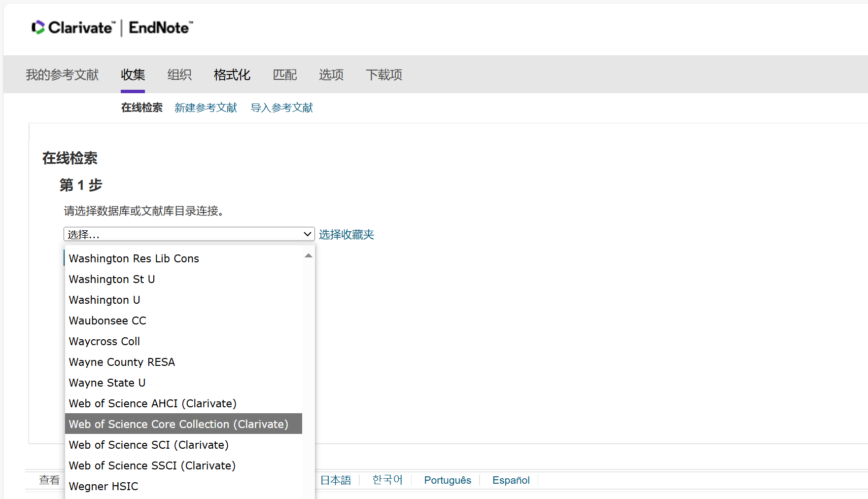This screenshot has width=868, height=499.
Task: Choose Web of Science Core Collection (Clarivate)
Action: click(183, 424)
